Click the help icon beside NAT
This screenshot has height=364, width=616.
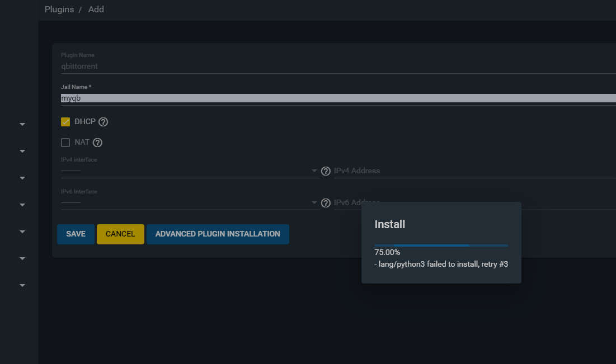tap(97, 143)
